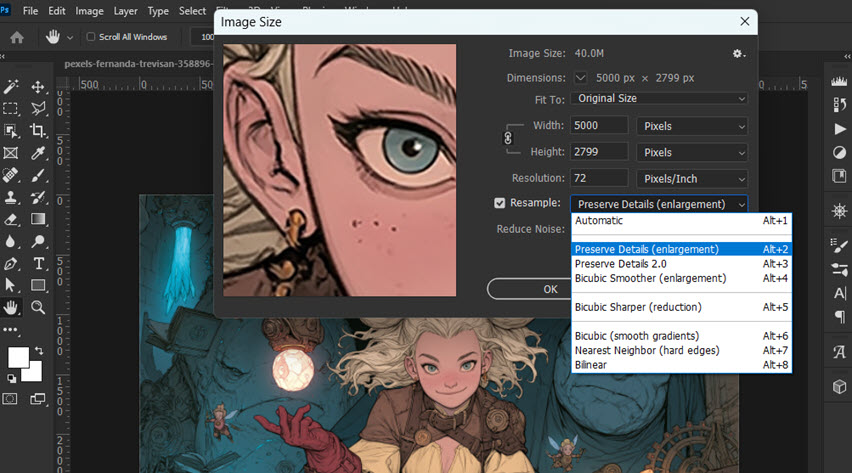
Task: Enable Scroll All Windows checkbox
Action: (x=91, y=36)
